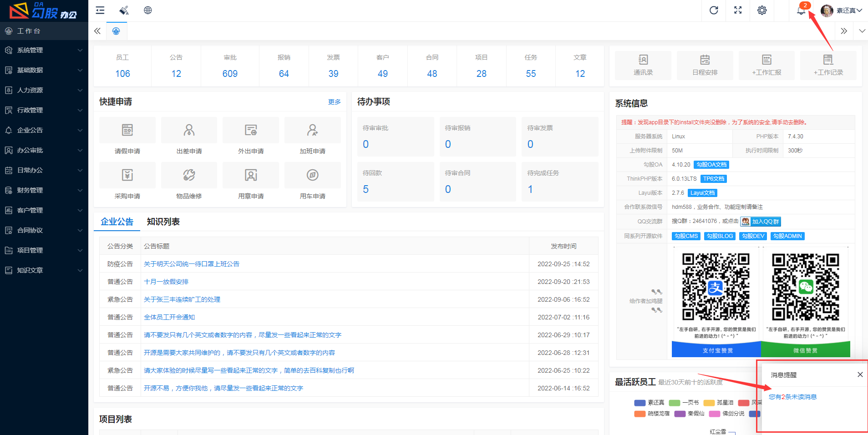Open the 勾股CMS link

pyautogui.click(x=686, y=236)
